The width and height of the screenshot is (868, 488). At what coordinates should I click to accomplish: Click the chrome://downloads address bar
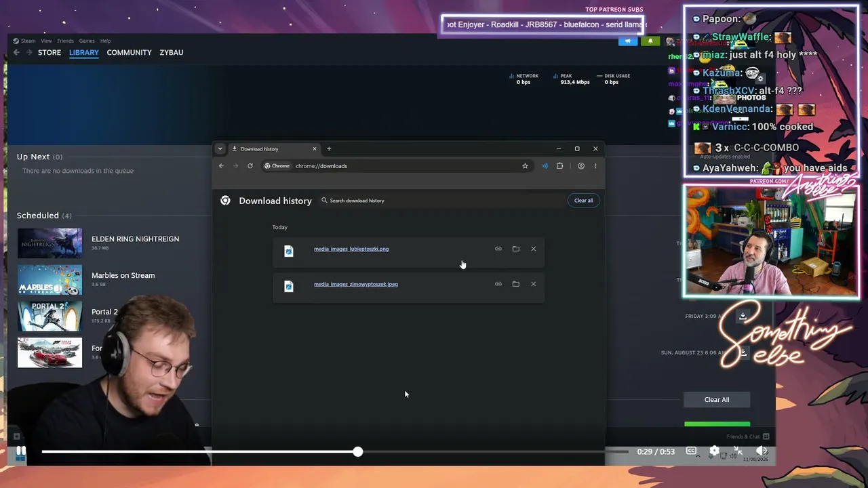pos(397,166)
